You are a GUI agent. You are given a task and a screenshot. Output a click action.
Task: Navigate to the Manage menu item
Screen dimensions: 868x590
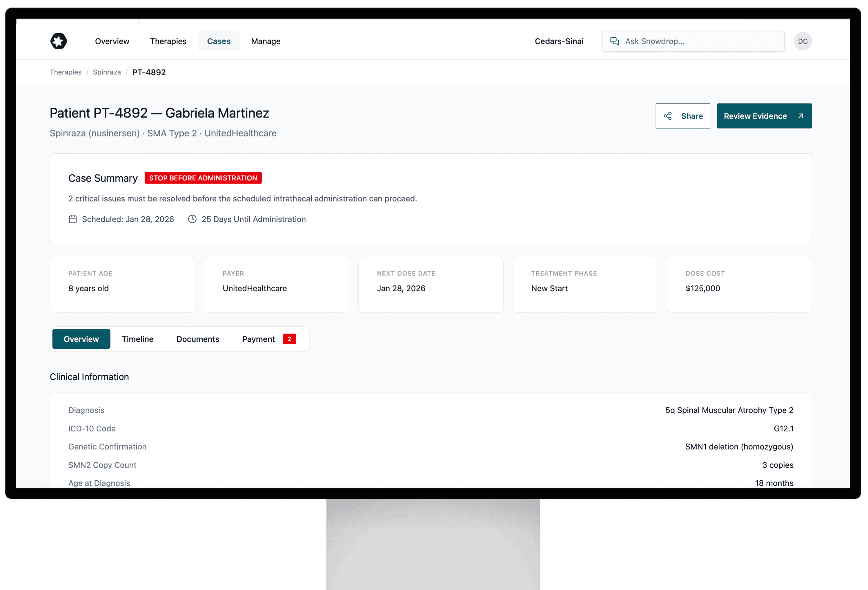tap(266, 41)
